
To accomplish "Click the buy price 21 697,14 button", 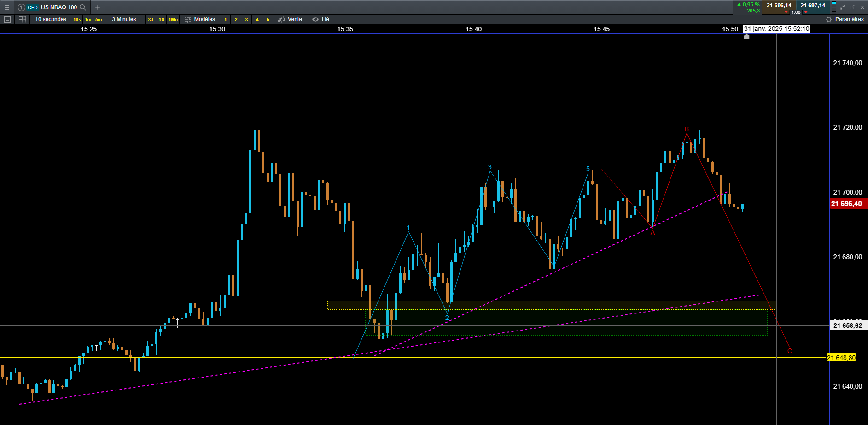I will tap(813, 6).
